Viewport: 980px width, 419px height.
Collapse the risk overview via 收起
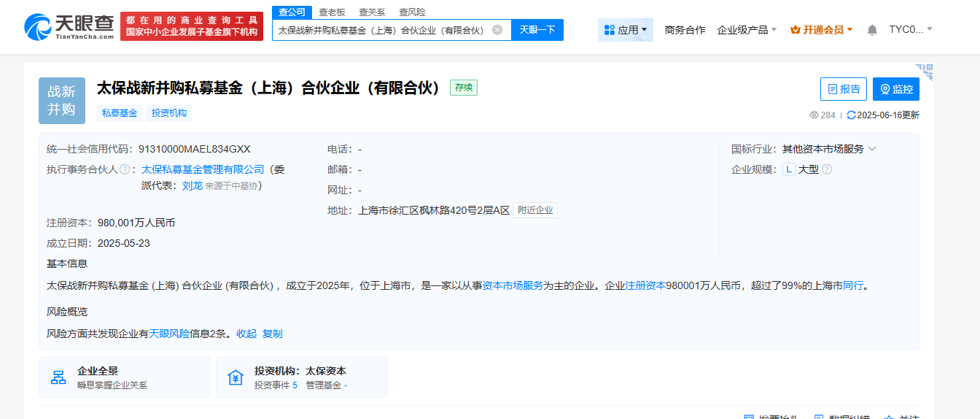[x=246, y=334]
